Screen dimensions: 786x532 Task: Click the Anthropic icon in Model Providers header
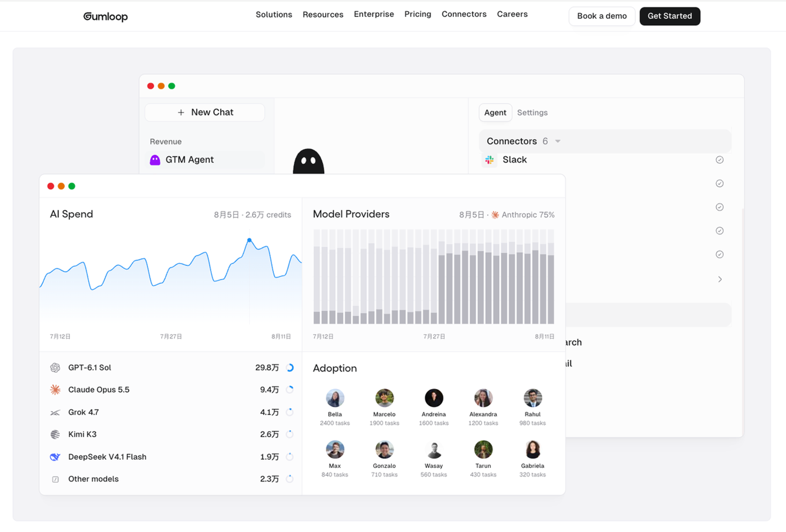[x=495, y=215]
